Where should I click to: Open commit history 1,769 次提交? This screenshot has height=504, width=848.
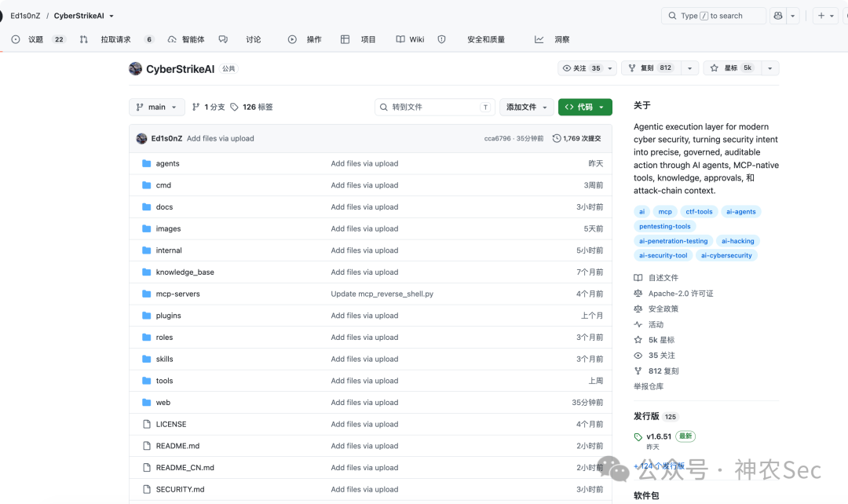[576, 138]
